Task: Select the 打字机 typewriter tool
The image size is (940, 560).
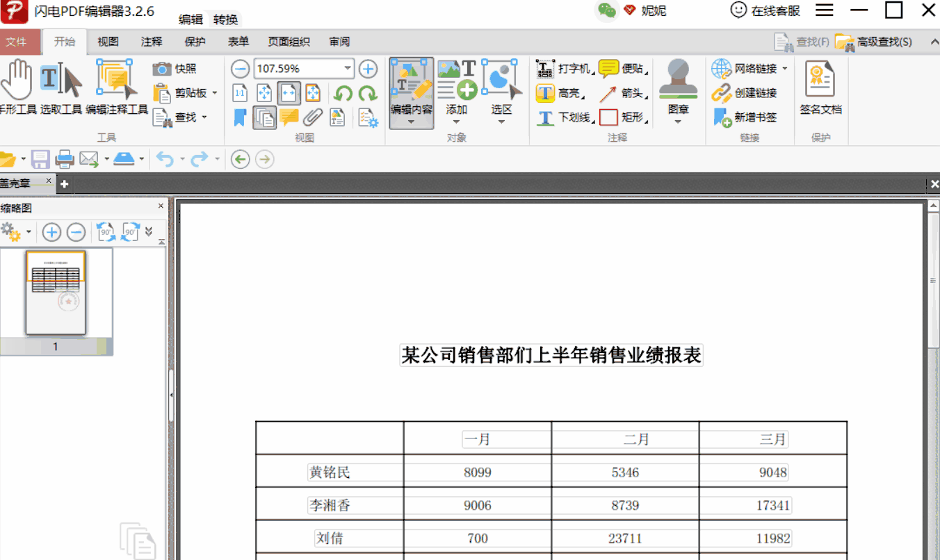Action: 564,69
